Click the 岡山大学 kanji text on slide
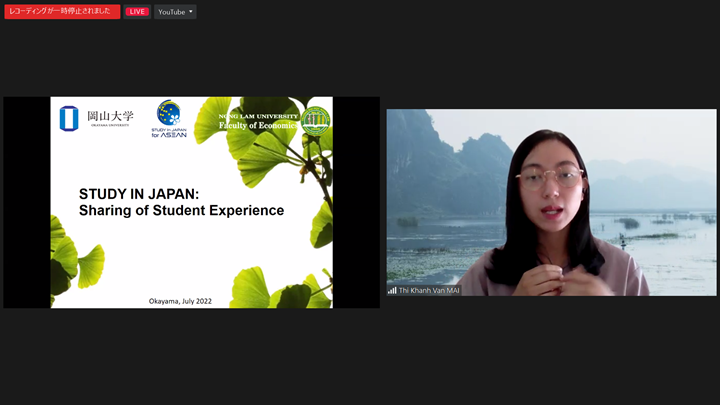721x406 pixels. pos(110,116)
